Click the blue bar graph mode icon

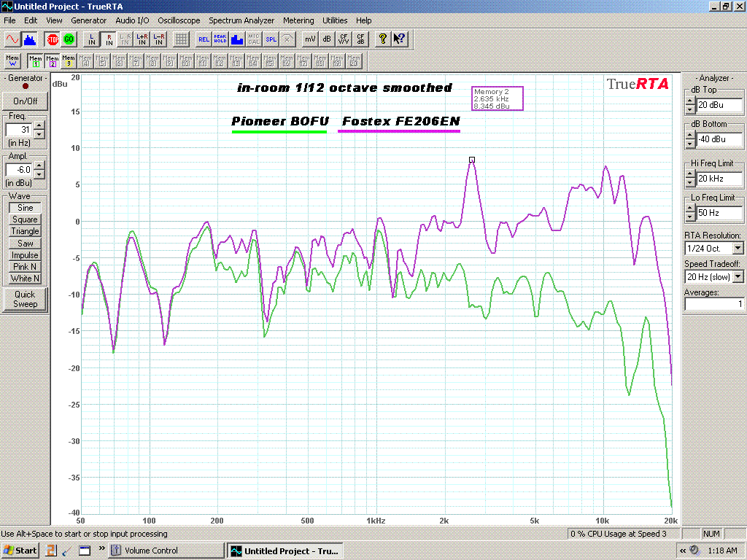237,39
